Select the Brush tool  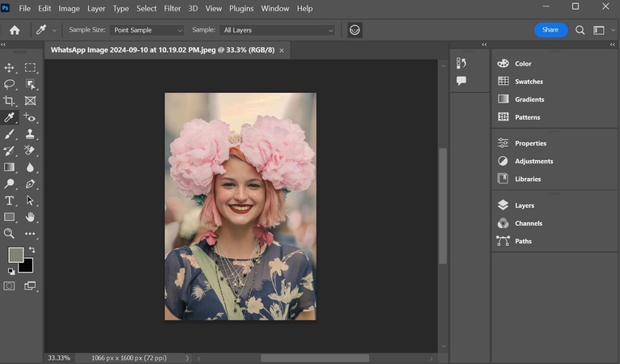(x=9, y=134)
